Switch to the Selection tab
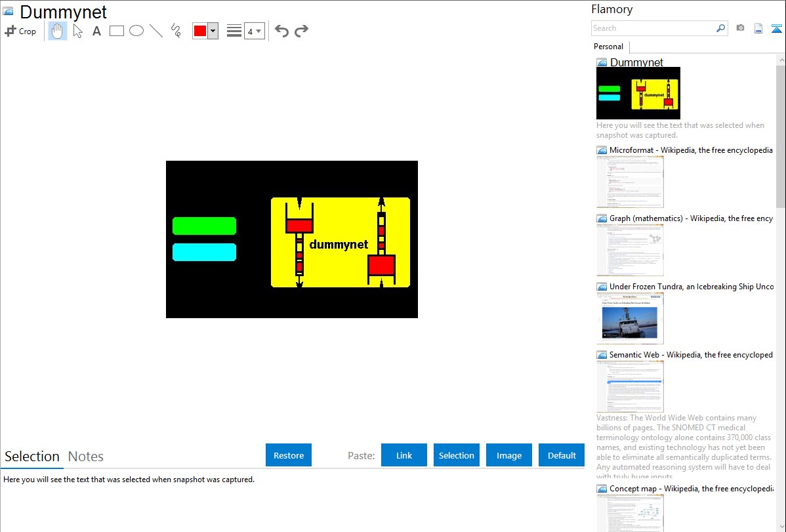This screenshot has height=532, width=786. pyautogui.click(x=32, y=457)
